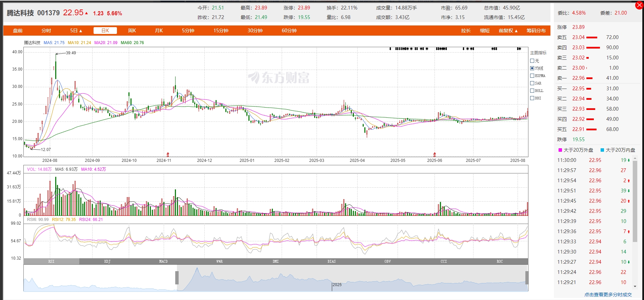Click cyan swatch for 大于20万内盘
This screenshot has width=644, height=300.
602,150
